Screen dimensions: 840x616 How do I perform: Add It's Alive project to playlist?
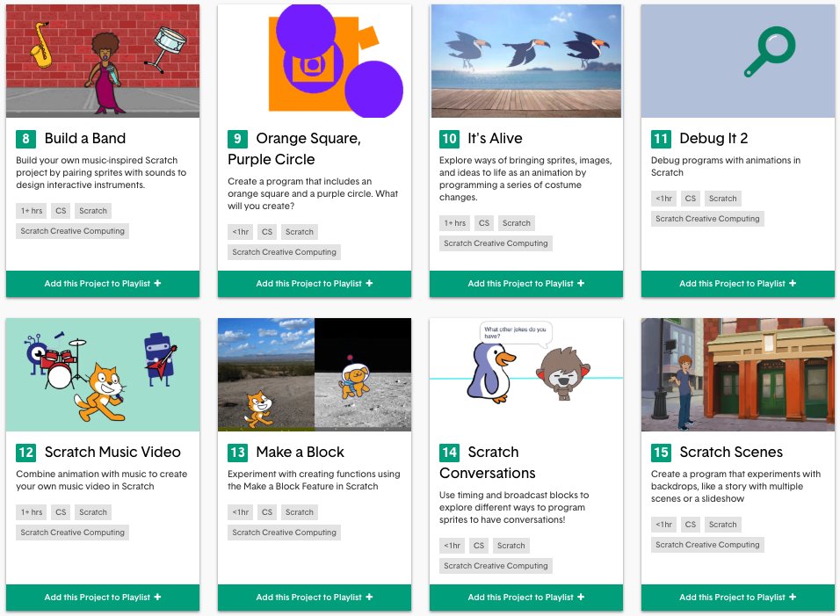click(526, 283)
